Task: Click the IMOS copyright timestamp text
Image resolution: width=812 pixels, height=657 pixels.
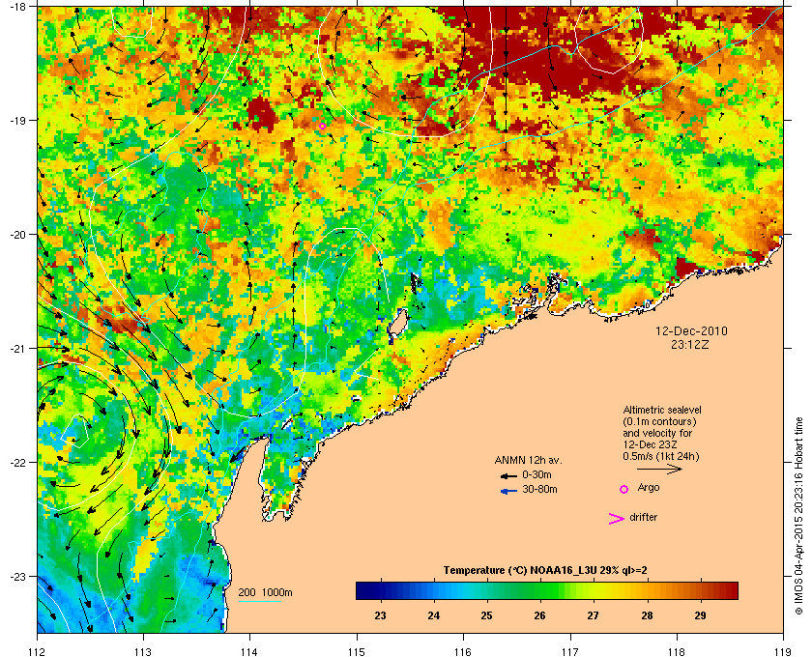Action: point(798,518)
